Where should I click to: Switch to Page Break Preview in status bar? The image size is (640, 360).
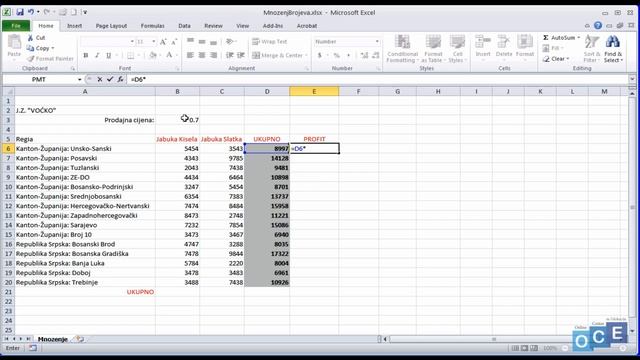coord(534,348)
